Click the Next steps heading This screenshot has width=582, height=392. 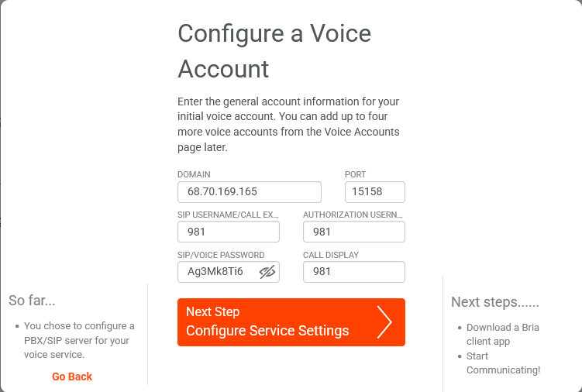tap(494, 302)
